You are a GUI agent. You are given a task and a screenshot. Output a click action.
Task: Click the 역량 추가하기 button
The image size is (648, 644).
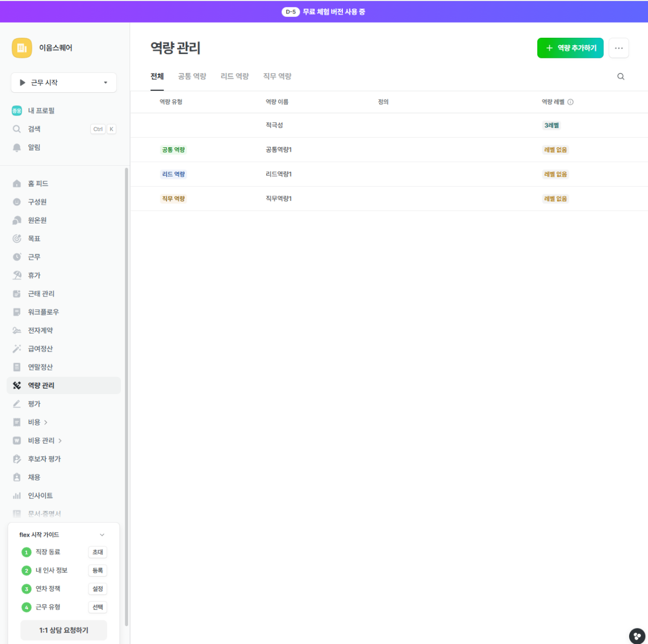coord(570,48)
